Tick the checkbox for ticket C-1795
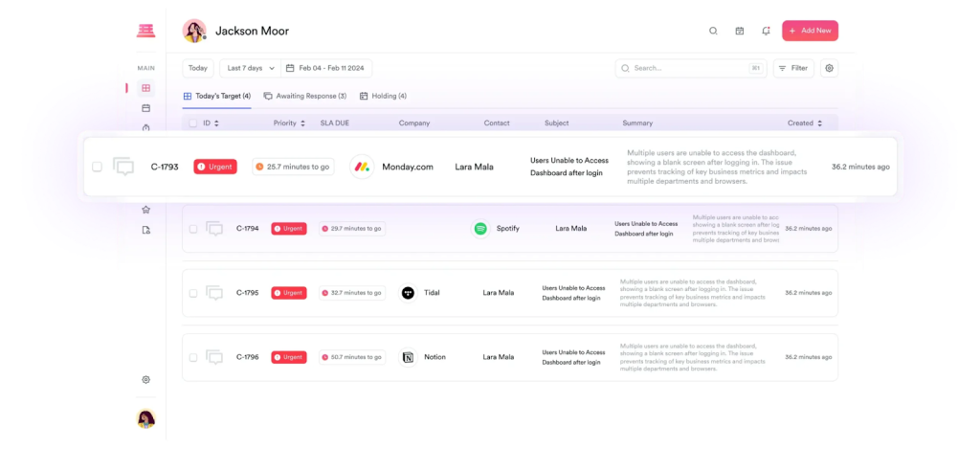Viewport: 980px width, 449px height. click(x=193, y=293)
